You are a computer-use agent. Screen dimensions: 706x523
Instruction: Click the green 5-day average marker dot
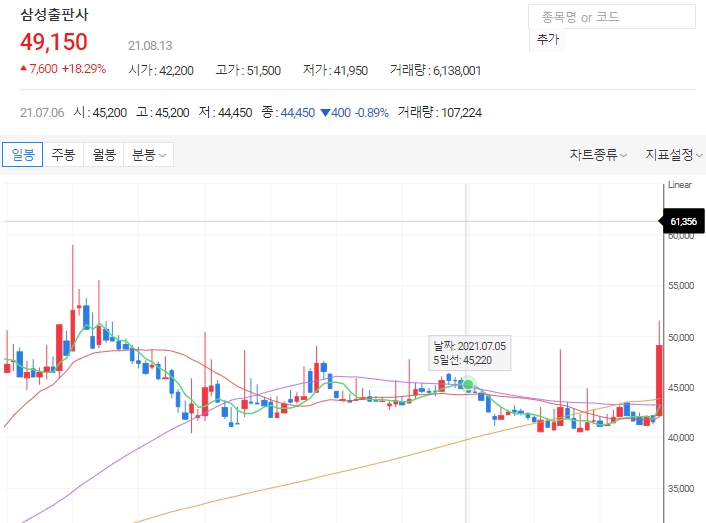tap(468, 384)
